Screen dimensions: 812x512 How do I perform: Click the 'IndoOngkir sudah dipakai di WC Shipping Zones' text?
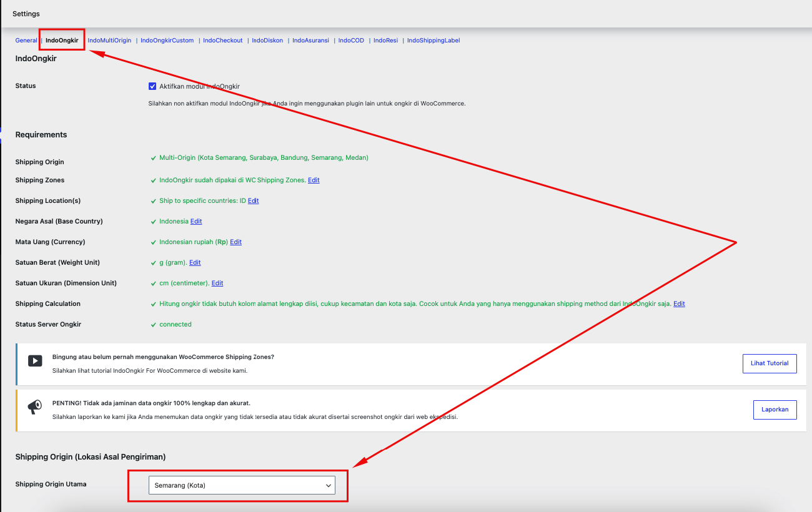(x=232, y=180)
